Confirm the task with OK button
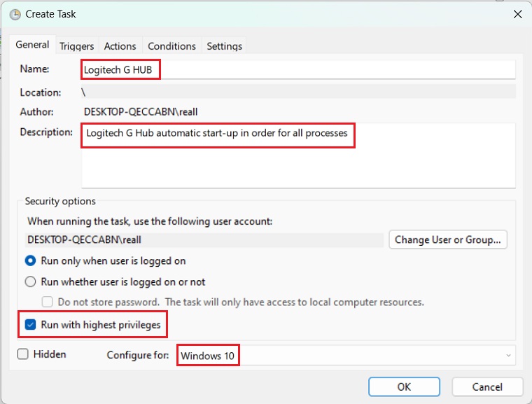The height and width of the screenshot is (404, 532). [404, 386]
